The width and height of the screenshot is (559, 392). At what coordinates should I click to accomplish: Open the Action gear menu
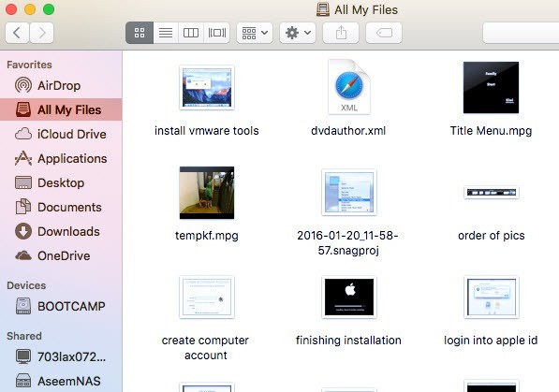tap(298, 33)
